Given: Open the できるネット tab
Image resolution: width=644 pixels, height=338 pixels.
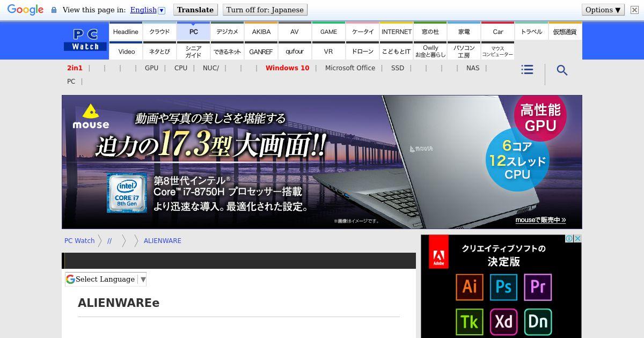Looking at the screenshot, I should pos(227,52).
